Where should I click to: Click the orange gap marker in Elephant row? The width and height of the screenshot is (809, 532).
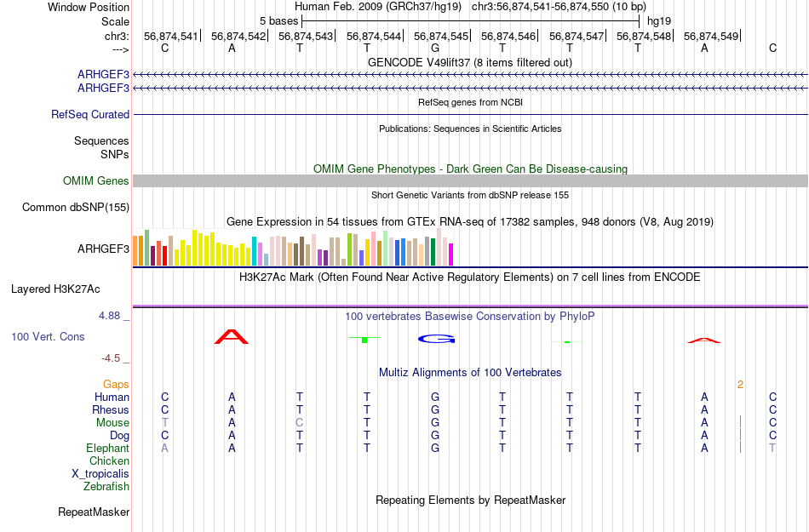pos(740,448)
